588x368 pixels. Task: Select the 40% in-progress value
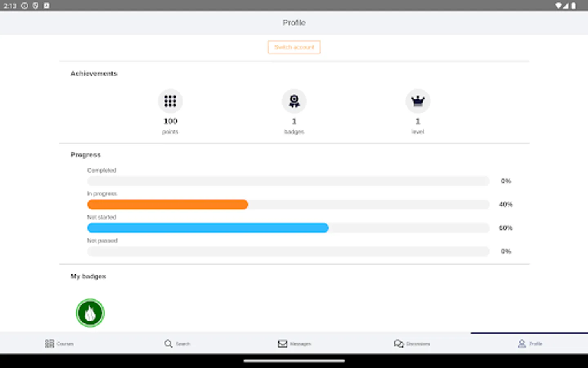(506, 204)
